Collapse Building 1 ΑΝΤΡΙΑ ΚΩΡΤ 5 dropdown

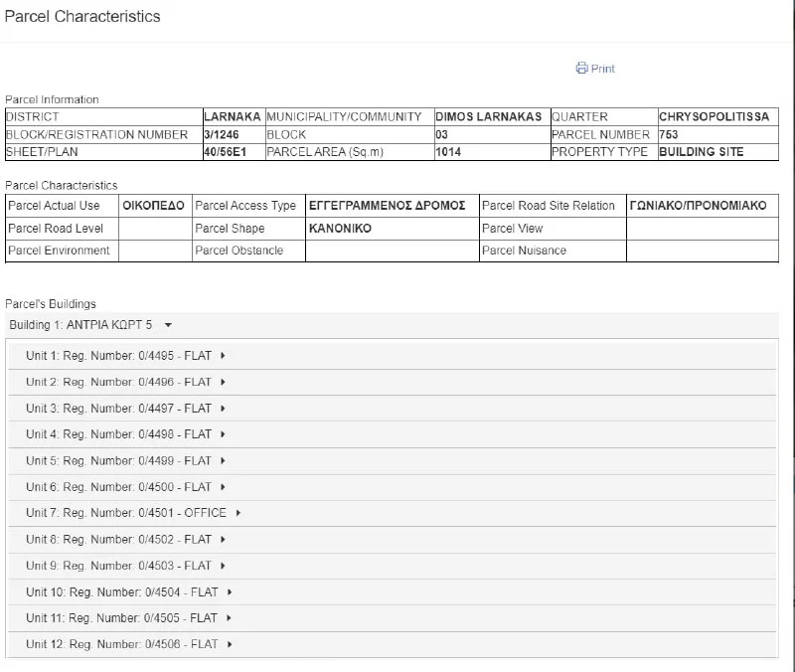coord(90,325)
